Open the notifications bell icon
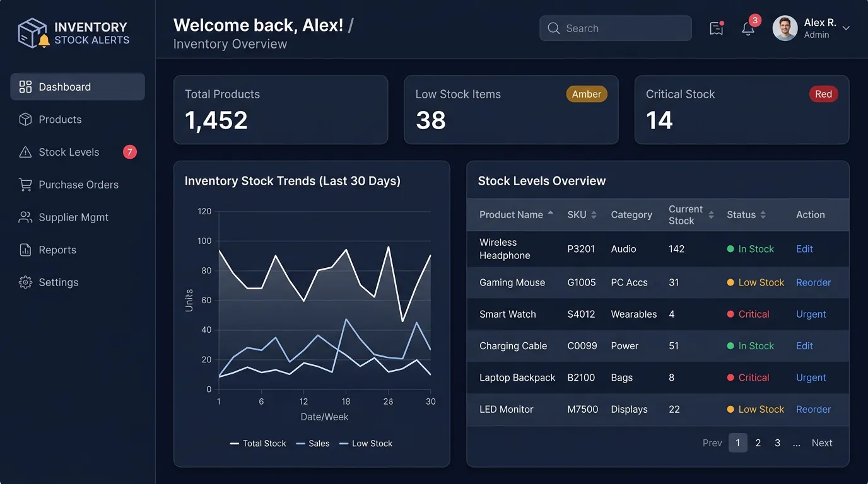This screenshot has width=868, height=484. tap(748, 29)
